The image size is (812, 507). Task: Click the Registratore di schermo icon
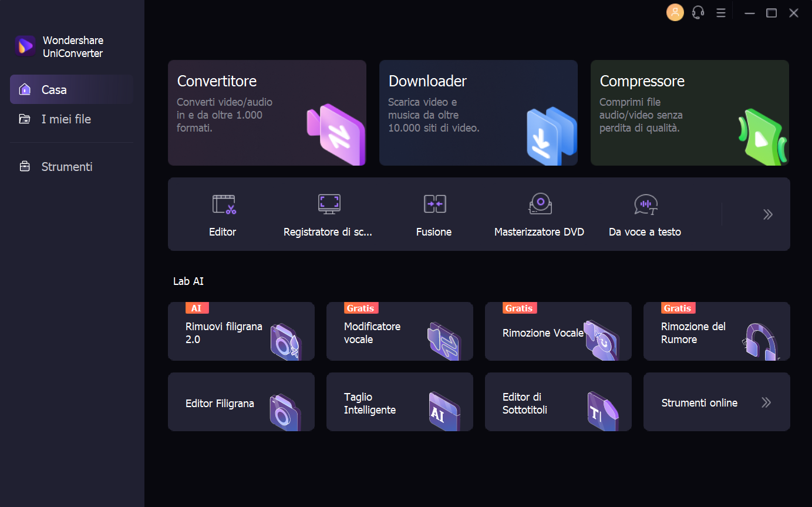[x=329, y=204]
